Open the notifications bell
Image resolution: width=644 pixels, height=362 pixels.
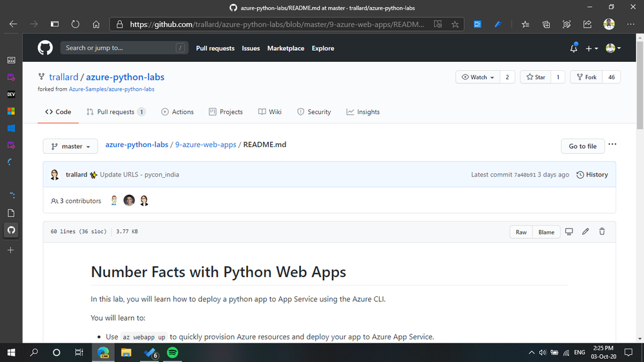[x=574, y=48]
